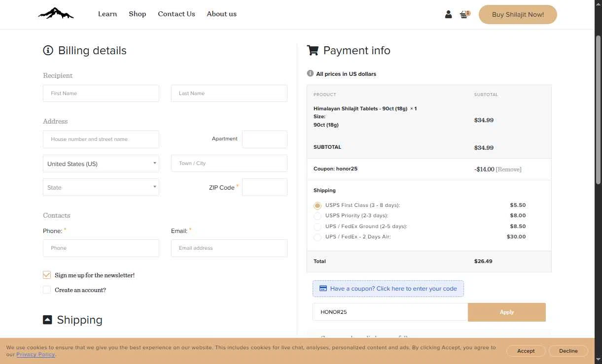602x364 pixels.
Task: Click the Apartment field
Action: click(x=265, y=139)
